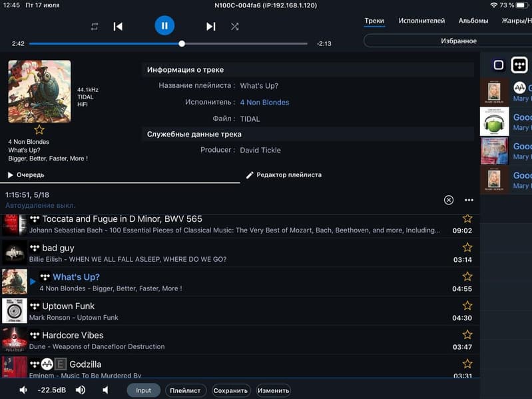Click the Сохранить button
Screen dimensions: 532x399
[x=231, y=390]
